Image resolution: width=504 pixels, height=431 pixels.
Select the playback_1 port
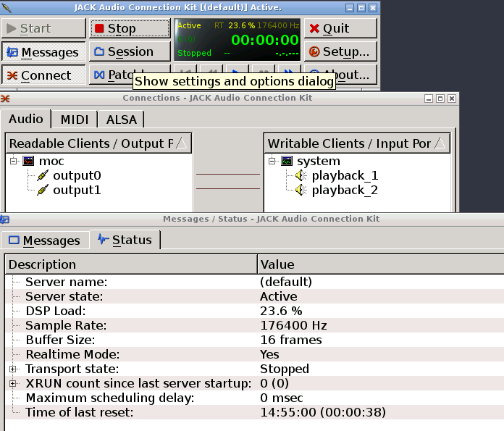point(345,175)
